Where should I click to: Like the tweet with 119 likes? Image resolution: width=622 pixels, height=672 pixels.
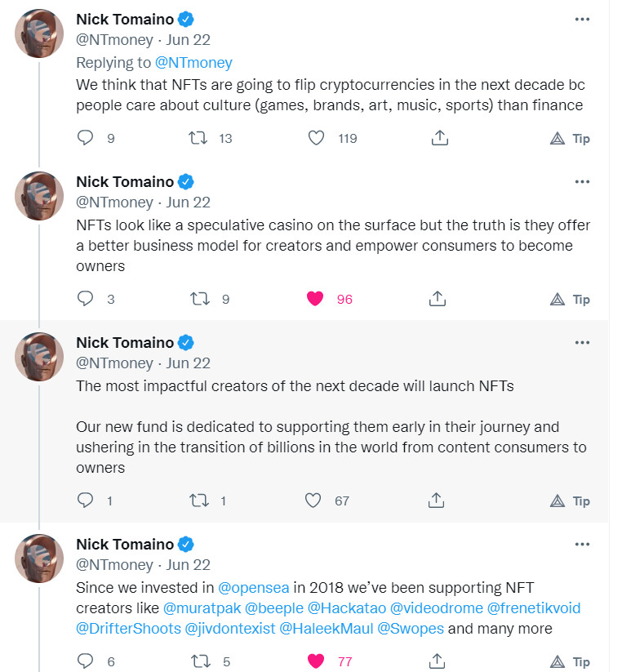(316, 138)
